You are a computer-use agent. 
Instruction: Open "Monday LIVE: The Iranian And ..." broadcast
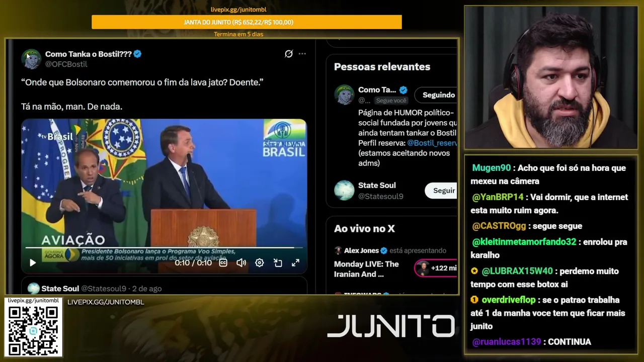(366, 269)
